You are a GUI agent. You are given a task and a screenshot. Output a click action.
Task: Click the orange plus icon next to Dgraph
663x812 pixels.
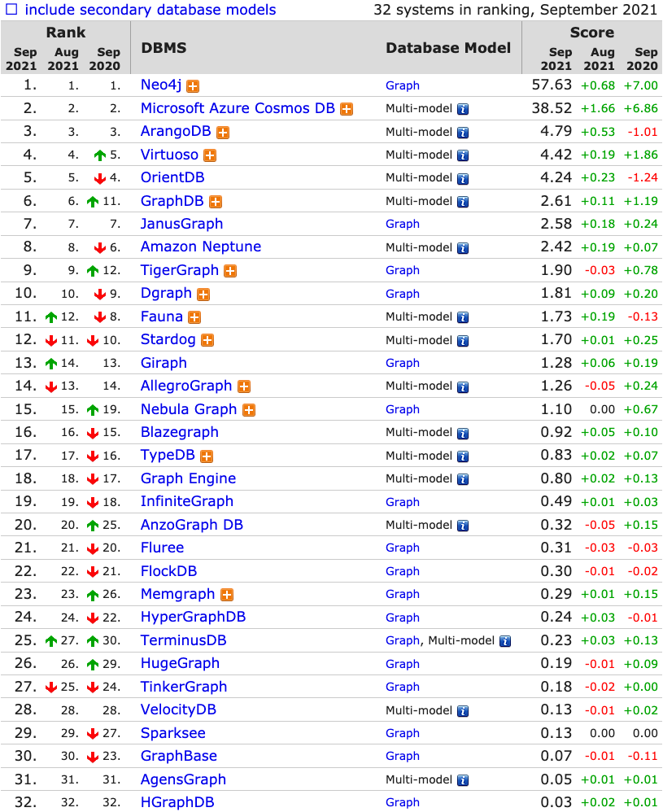[203, 295]
